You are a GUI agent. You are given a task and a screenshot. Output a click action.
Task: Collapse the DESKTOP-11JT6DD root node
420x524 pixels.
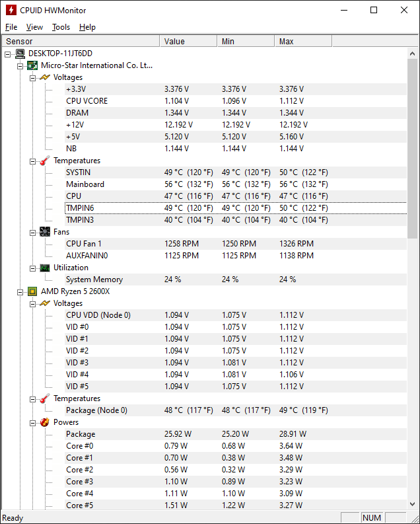pyautogui.click(x=8, y=54)
